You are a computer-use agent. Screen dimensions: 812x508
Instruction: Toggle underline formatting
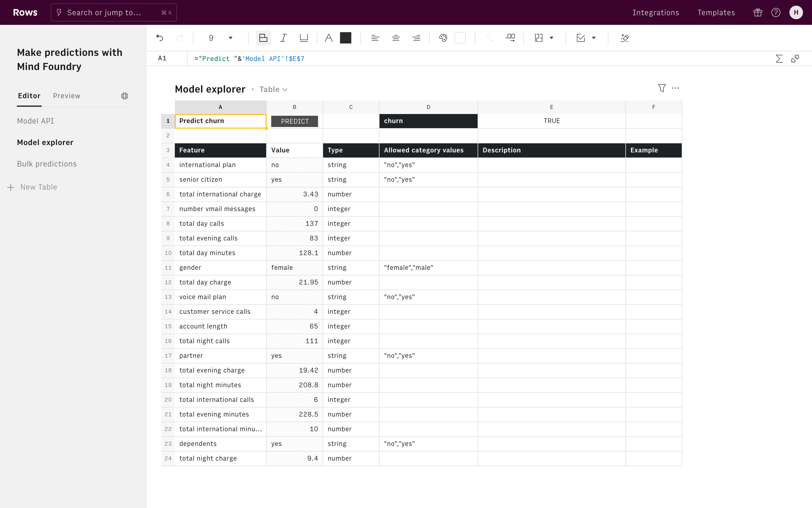(x=304, y=38)
